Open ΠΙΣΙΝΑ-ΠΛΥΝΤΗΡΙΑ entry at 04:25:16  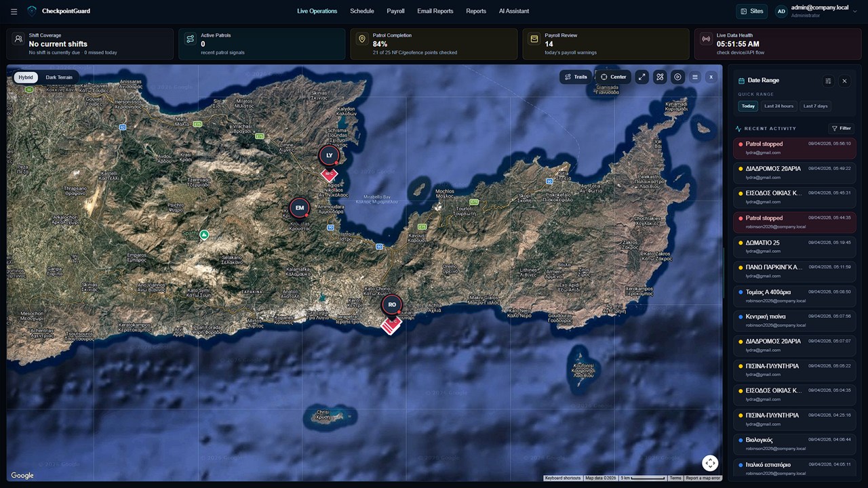point(795,420)
